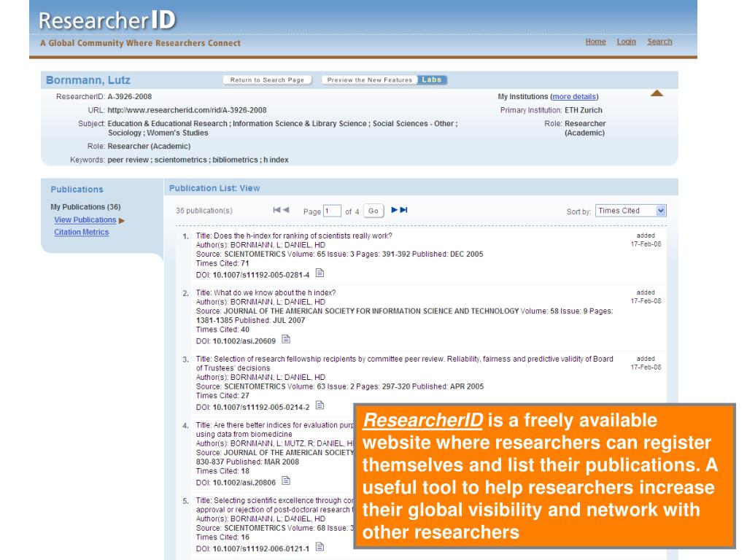Open abstract icon beside DOI 10.1002/asi.20609

click(x=286, y=340)
